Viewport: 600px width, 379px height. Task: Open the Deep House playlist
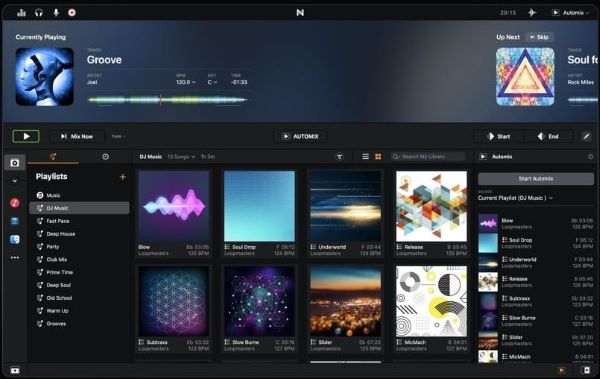(x=79, y=234)
